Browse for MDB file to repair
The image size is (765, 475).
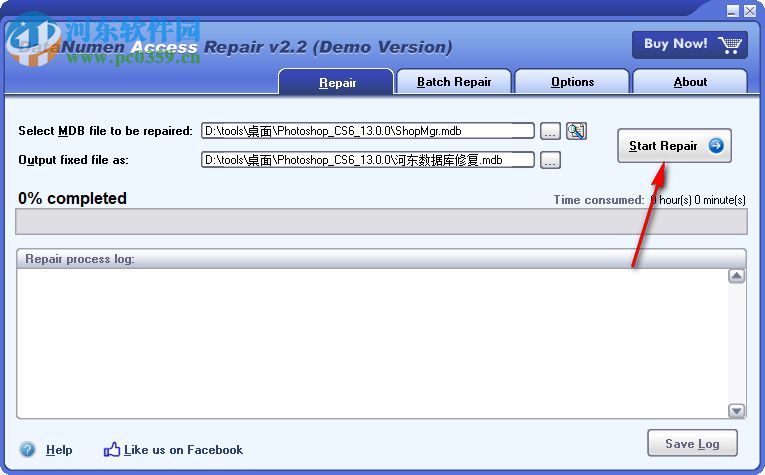[x=550, y=131]
